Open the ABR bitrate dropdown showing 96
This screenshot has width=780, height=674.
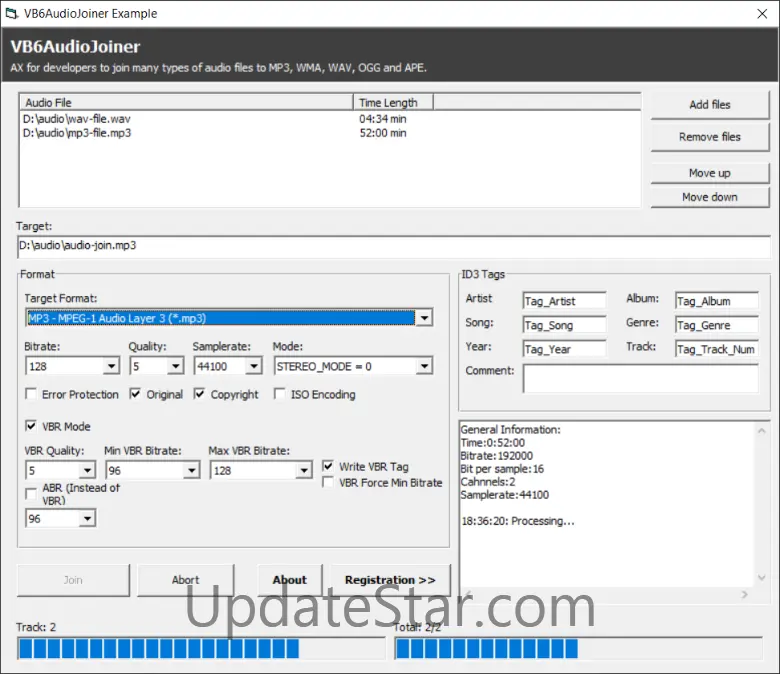(87, 519)
